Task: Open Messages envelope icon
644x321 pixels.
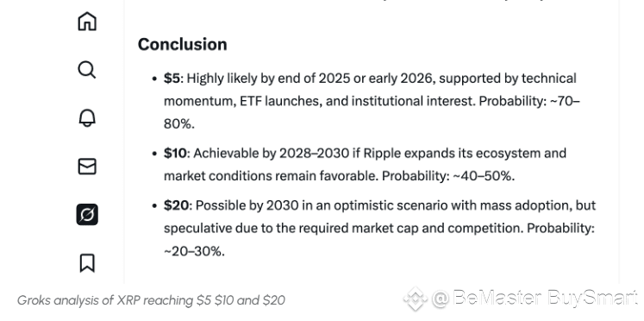Action: 87,167
